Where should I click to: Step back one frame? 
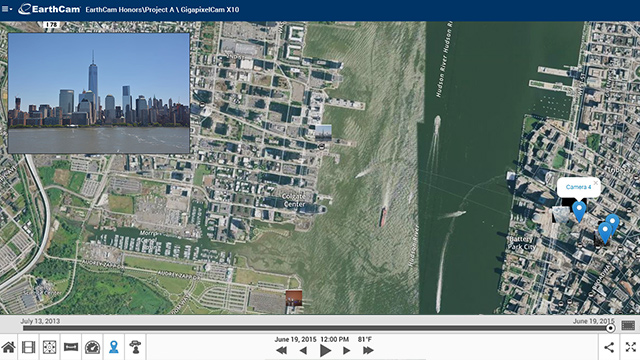pos(303,350)
